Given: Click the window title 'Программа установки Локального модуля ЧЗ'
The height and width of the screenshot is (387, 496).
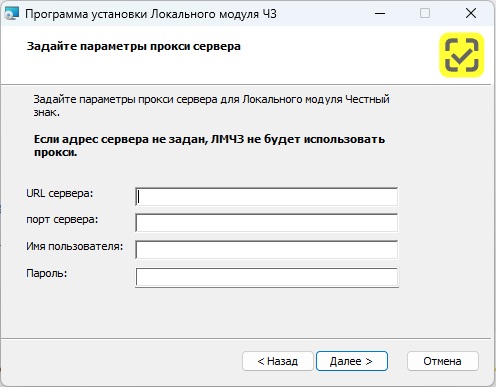Looking at the screenshot, I should tap(151, 14).
